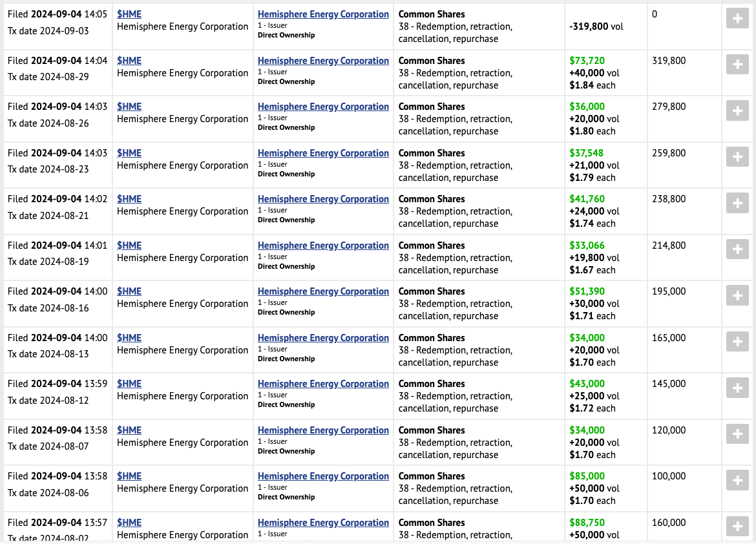Viewport: 756px width, 544px height.
Task: Open $HME ticker link for Tx date 2024-08-16
Action: click(x=129, y=291)
